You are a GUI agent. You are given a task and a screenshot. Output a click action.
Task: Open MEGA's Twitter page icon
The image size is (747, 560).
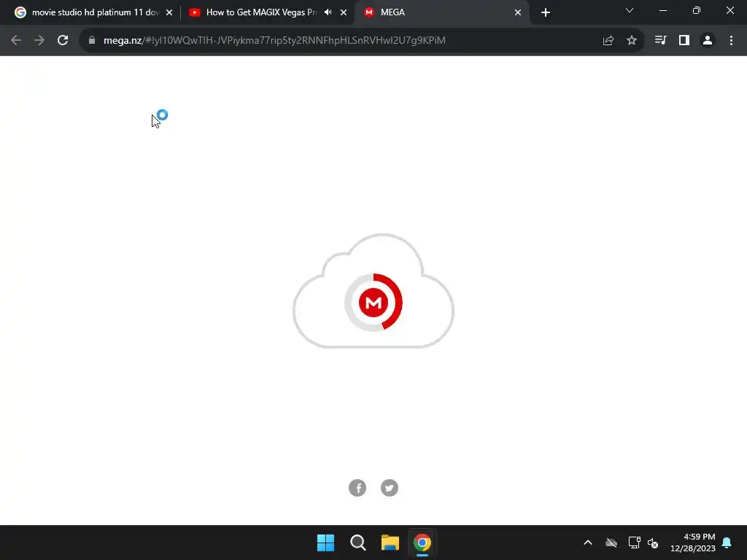coord(390,488)
